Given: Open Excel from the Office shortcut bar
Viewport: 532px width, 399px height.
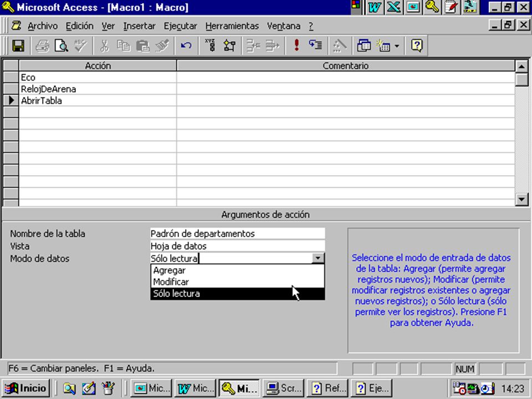Looking at the screenshot, I should [393, 7].
